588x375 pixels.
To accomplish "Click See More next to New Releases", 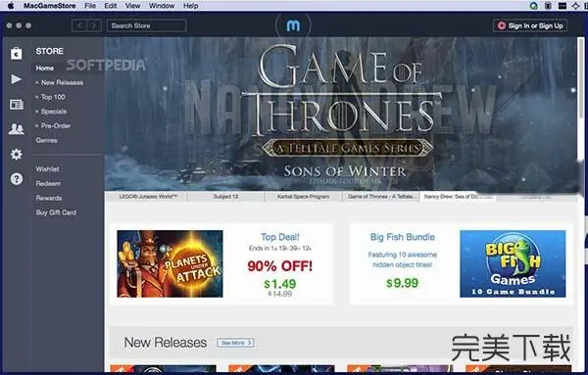I will [x=235, y=343].
